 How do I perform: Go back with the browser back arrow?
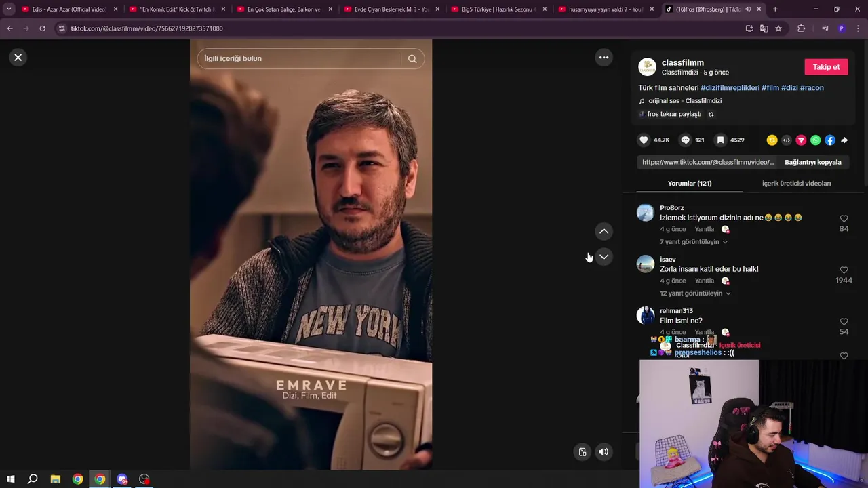pos(10,28)
